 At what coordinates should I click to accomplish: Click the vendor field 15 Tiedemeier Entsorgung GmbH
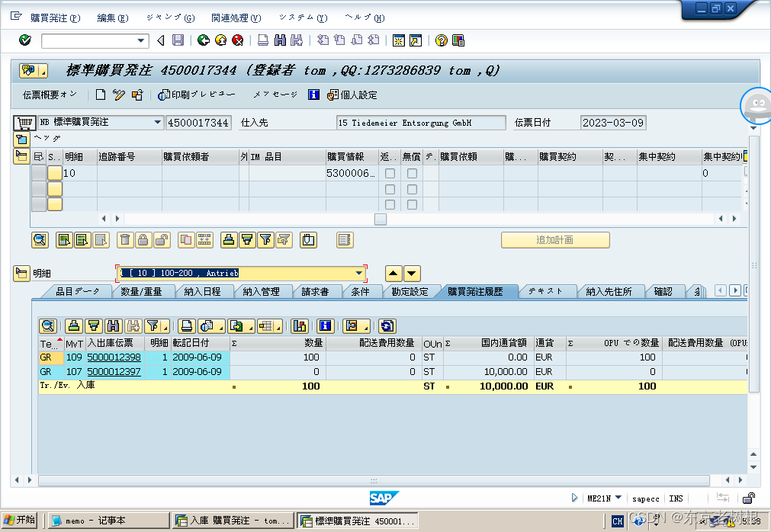point(420,123)
